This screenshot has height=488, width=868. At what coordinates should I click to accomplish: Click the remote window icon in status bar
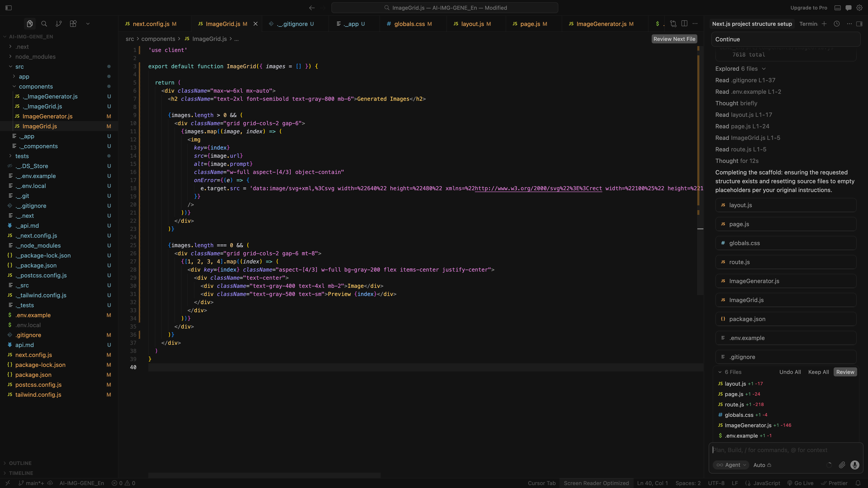tap(7, 483)
